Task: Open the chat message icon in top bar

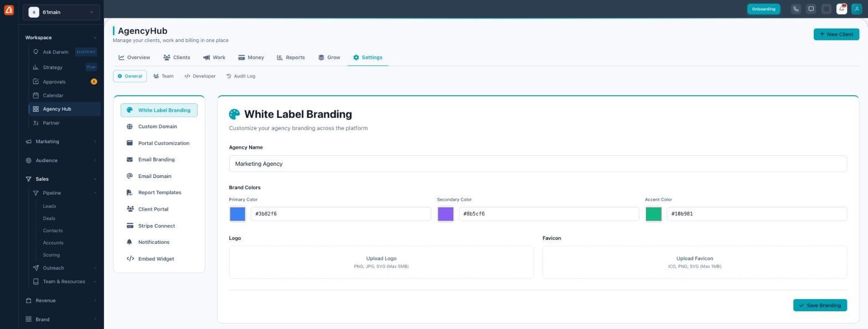Action: click(x=811, y=9)
